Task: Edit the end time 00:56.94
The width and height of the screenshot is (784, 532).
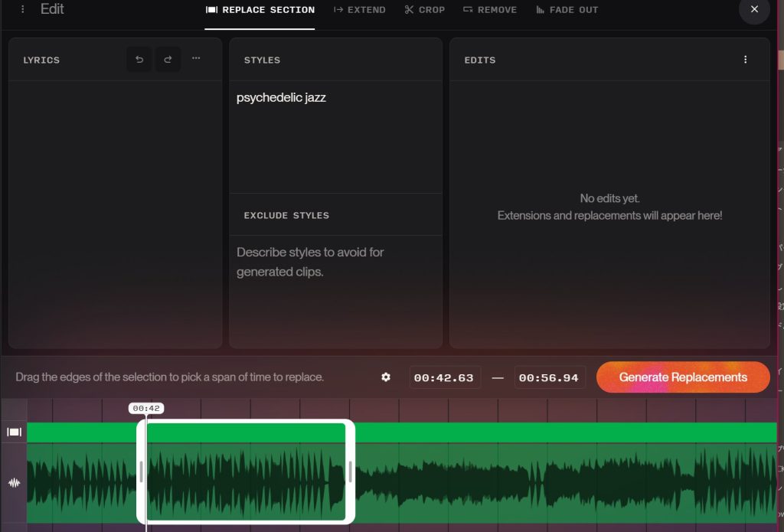Action: click(x=549, y=377)
